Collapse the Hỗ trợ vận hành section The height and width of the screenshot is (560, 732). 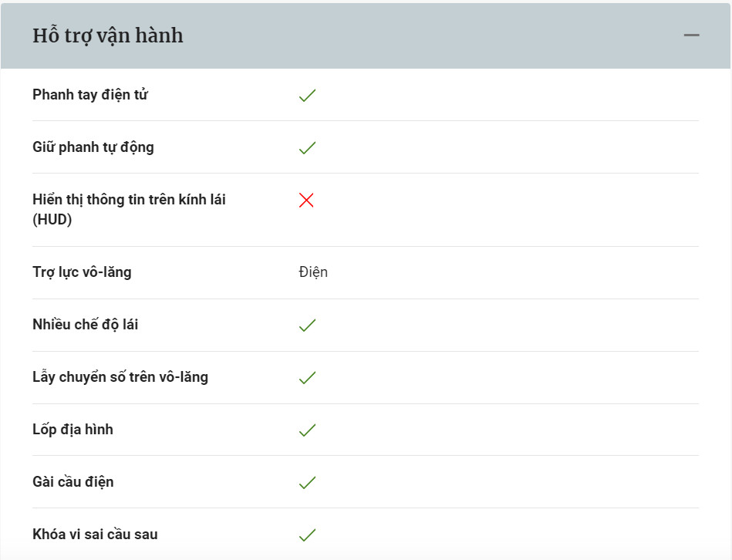(691, 35)
